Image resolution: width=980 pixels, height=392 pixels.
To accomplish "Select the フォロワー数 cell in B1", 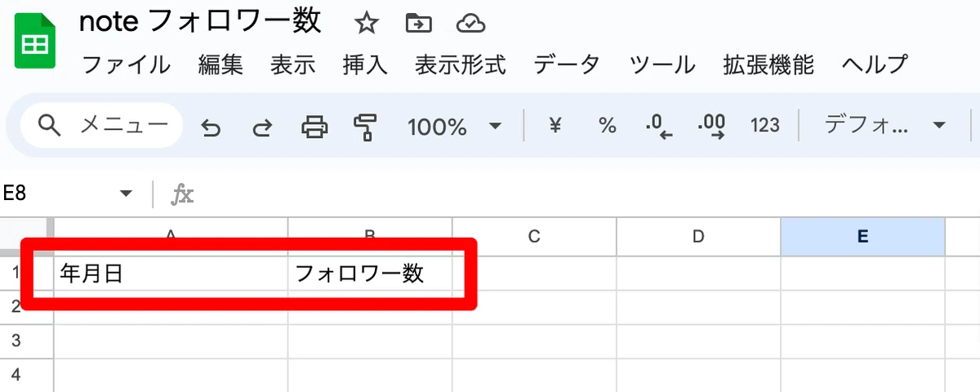I will point(370,274).
